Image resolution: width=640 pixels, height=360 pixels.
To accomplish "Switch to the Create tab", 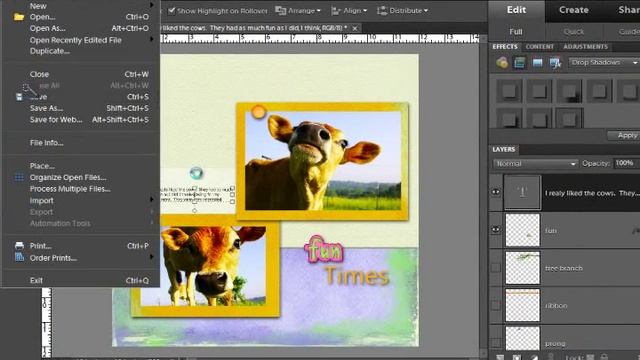I will 573,10.
